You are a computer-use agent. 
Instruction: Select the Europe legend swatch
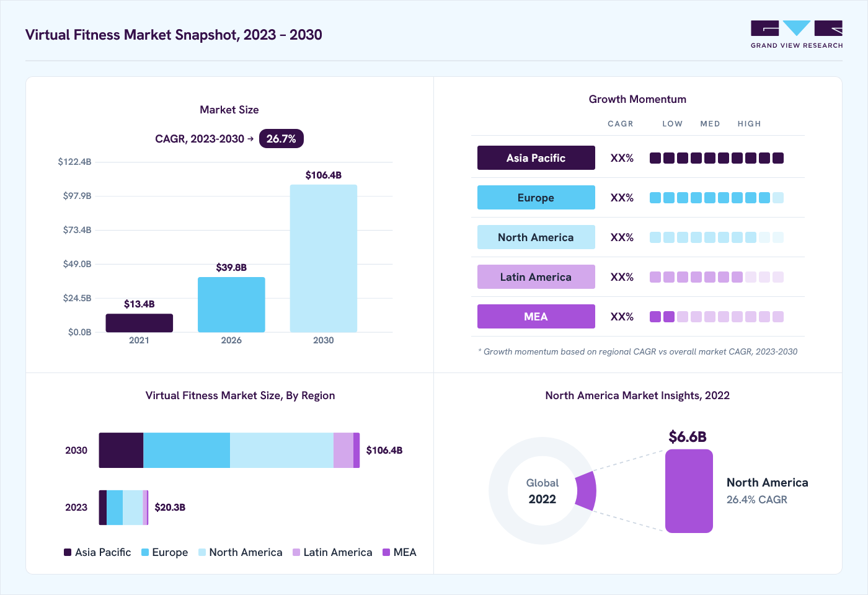145,552
